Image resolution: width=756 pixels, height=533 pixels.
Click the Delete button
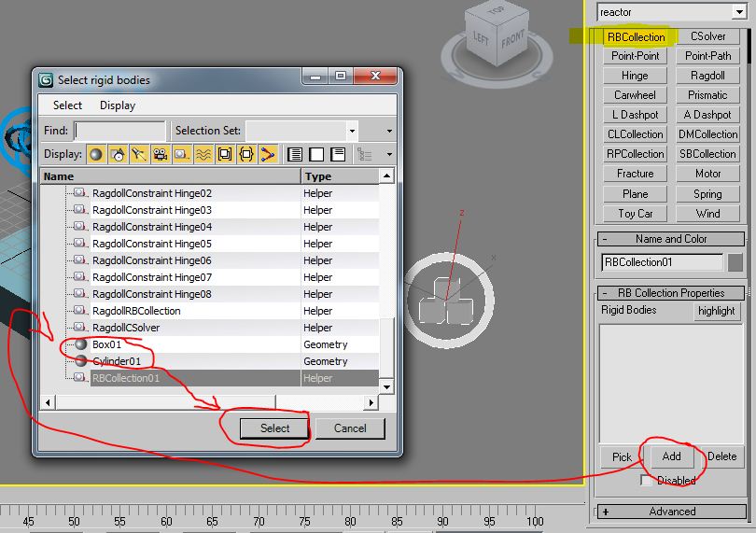point(721,456)
